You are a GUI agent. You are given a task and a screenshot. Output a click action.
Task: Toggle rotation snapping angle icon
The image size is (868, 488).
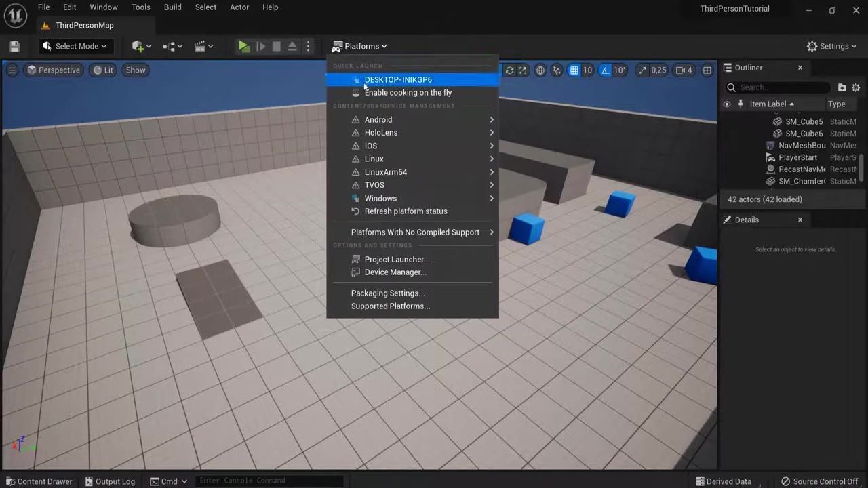pyautogui.click(x=604, y=70)
